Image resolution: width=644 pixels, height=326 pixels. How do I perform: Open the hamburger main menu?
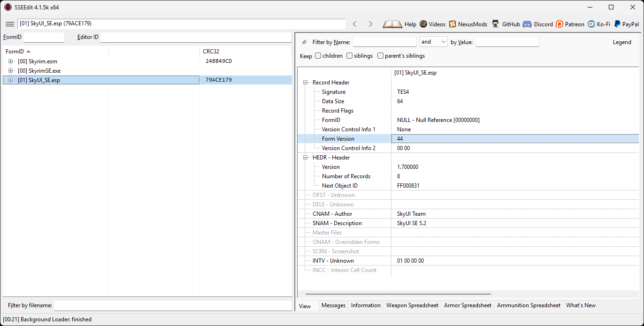click(9, 24)
